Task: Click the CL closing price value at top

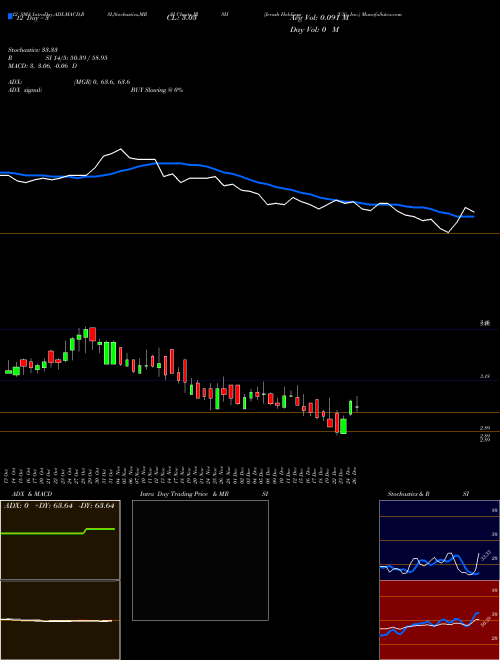Action: (x=182, y=18)
